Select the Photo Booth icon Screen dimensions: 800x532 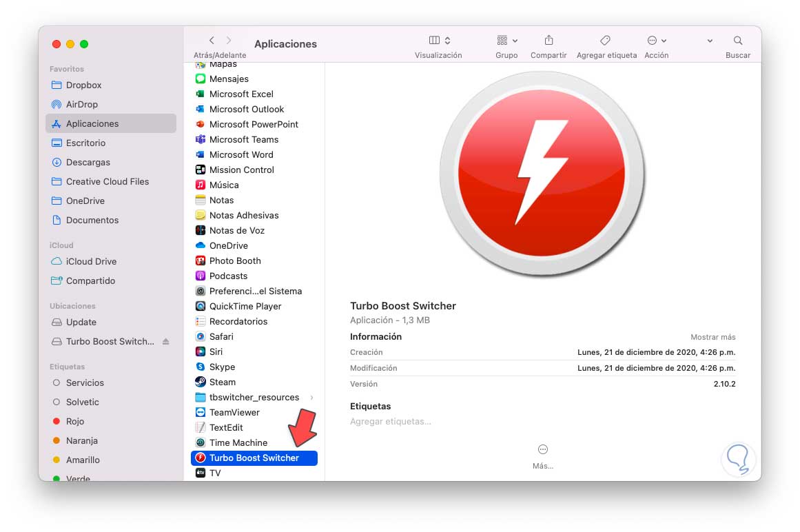click(201, 260)
